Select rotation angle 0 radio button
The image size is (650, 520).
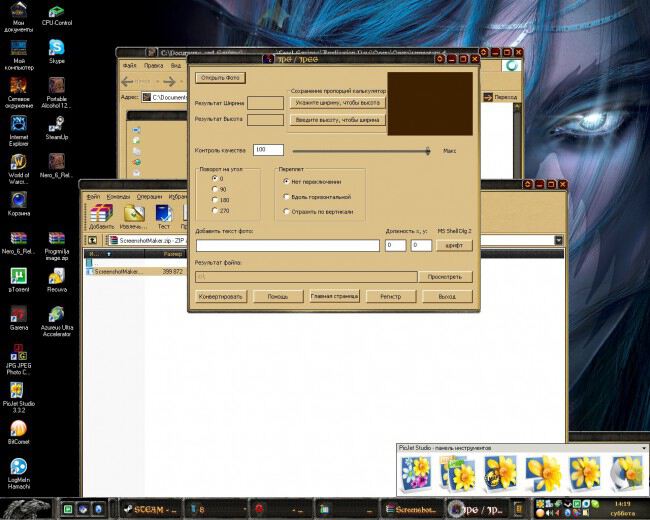(x=215, y=178)
